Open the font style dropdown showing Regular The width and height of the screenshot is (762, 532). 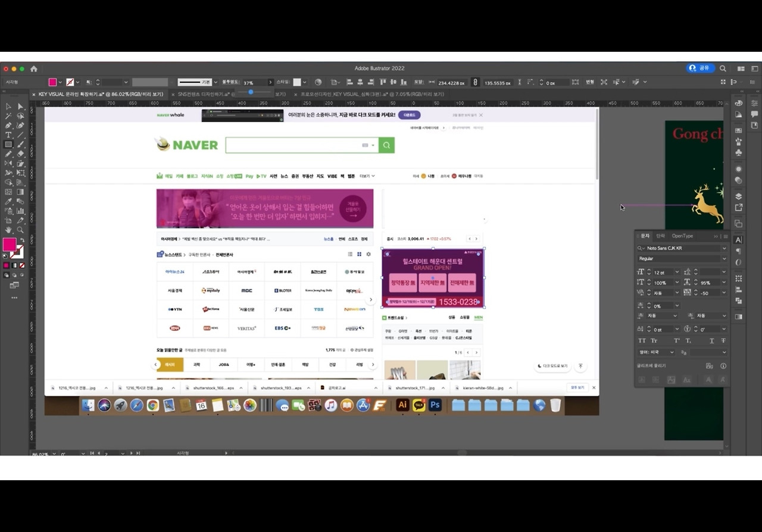click(724, 259)
